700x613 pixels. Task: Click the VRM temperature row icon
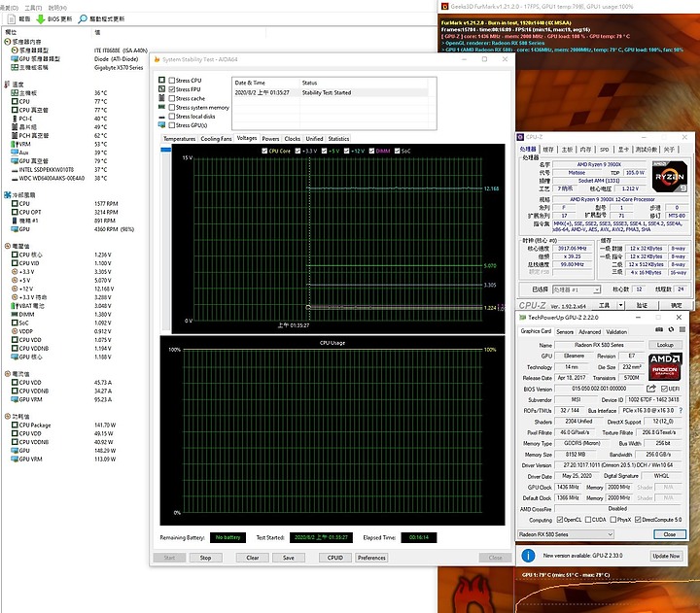click(x=15, y=144)
